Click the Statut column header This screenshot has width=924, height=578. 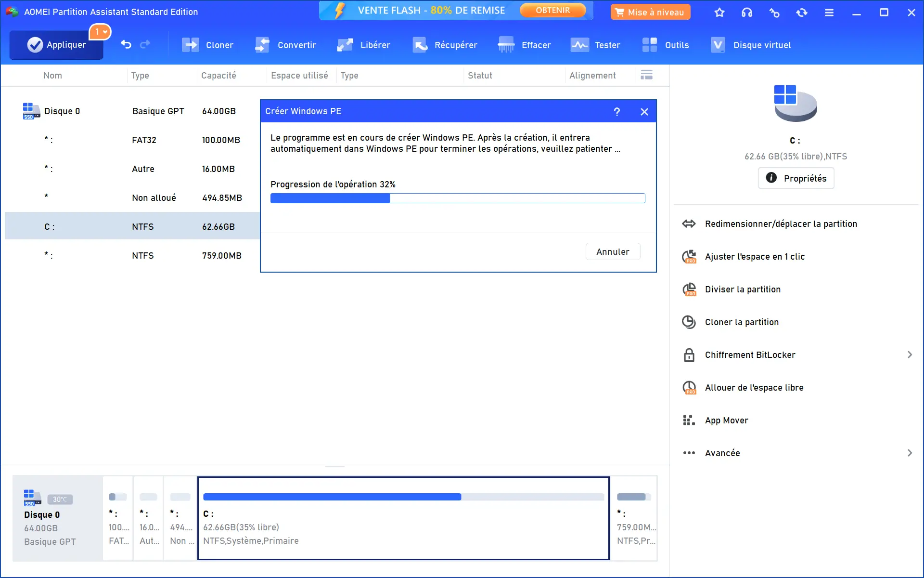480,76
